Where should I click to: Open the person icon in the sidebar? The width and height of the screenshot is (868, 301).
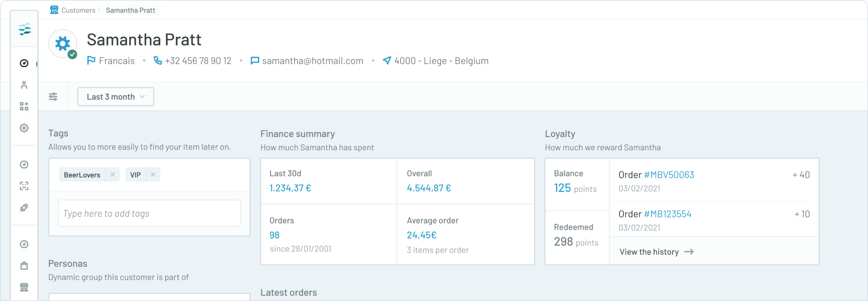tap(24, 85)
